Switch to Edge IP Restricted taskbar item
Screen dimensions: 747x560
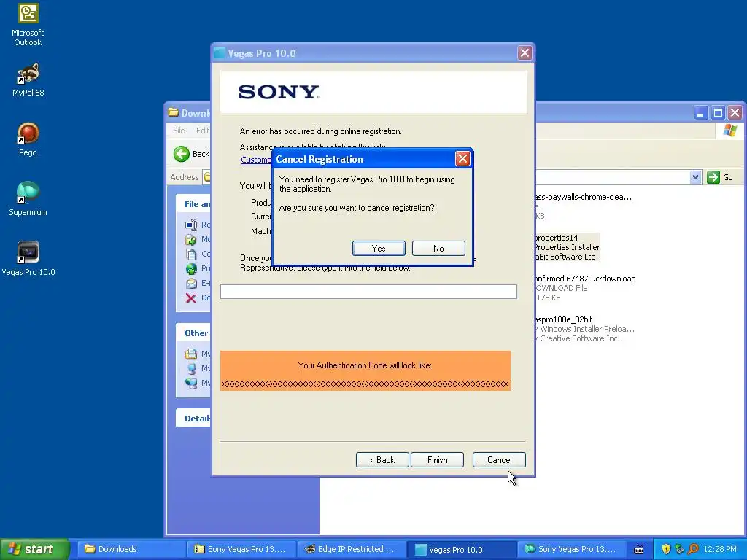click(352, 549)
